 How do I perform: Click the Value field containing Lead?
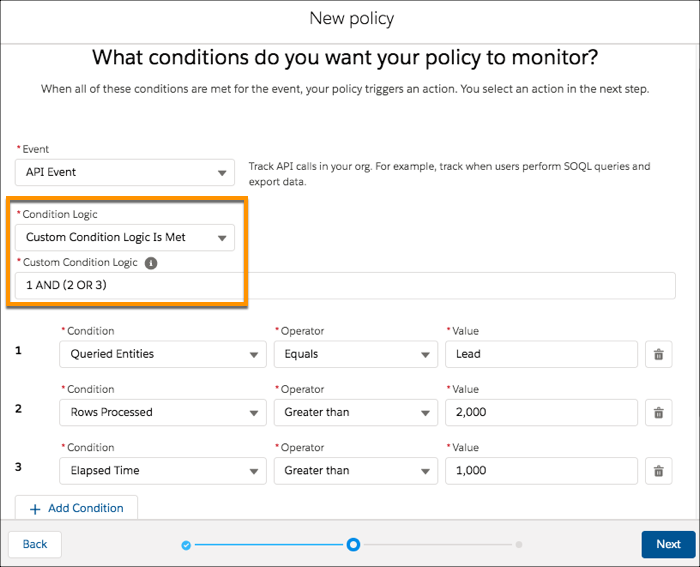click(541, 354)
